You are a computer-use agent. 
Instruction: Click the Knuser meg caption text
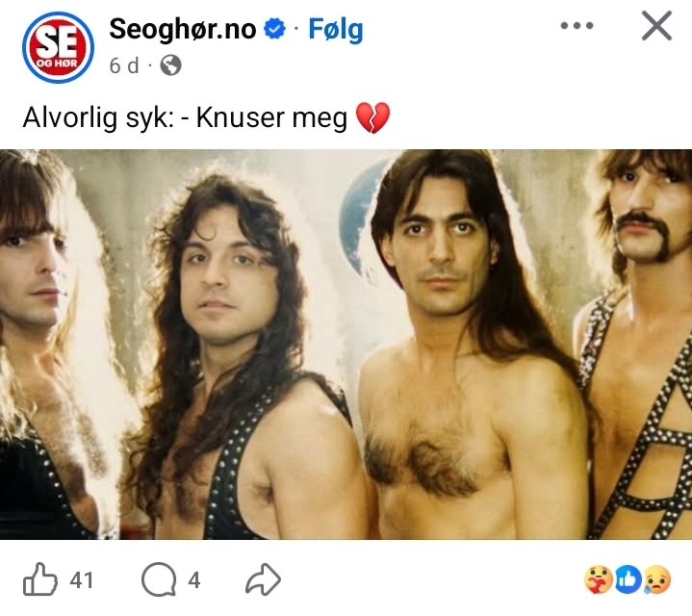pos(271,117)
